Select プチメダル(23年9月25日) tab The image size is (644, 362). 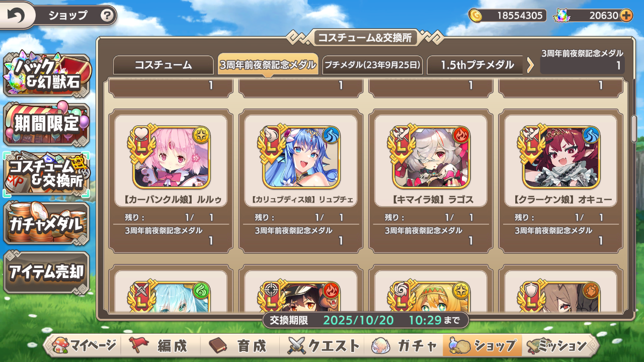[372, 65]
